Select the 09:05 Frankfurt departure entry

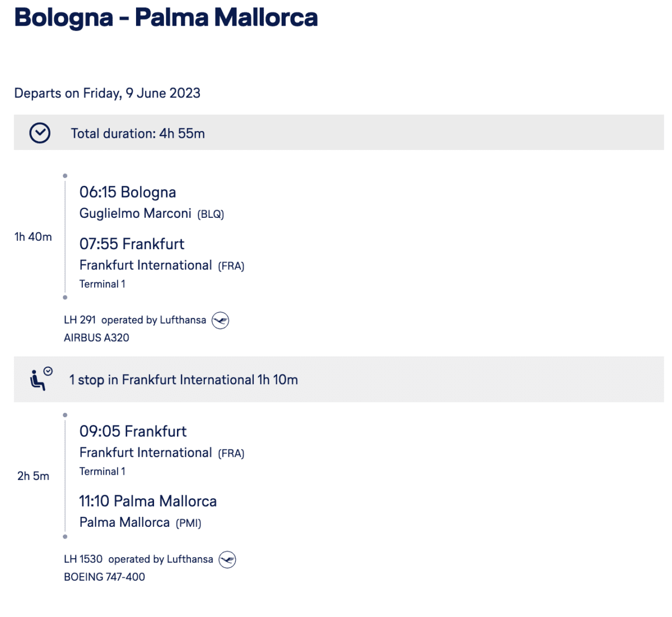click(x=133, y=431)
